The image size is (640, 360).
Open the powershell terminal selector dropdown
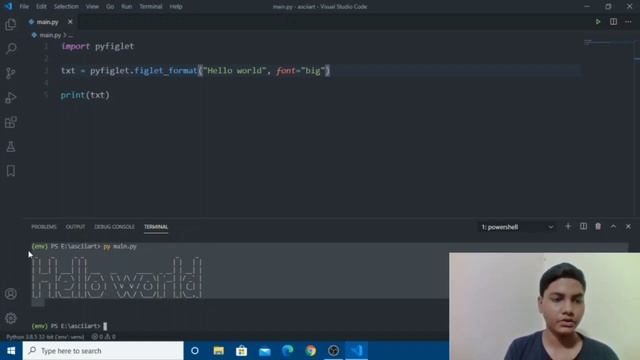(517, 227)
